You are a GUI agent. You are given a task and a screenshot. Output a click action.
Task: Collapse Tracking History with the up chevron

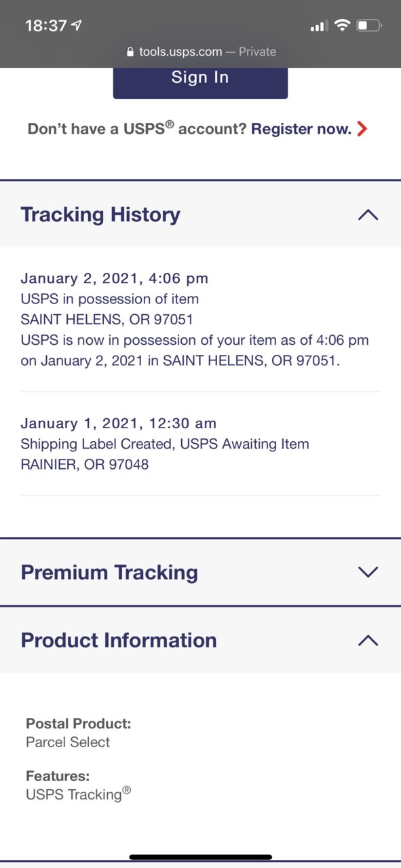tap(368, 215)
